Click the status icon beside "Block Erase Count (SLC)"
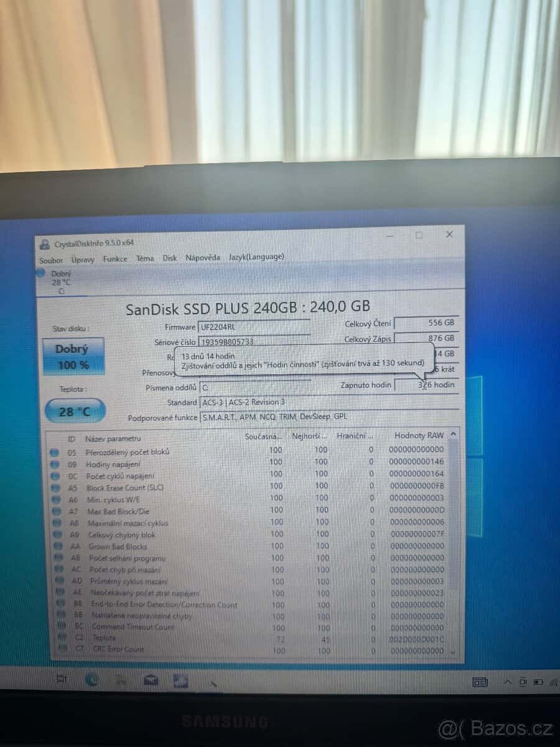 [58, 486]
